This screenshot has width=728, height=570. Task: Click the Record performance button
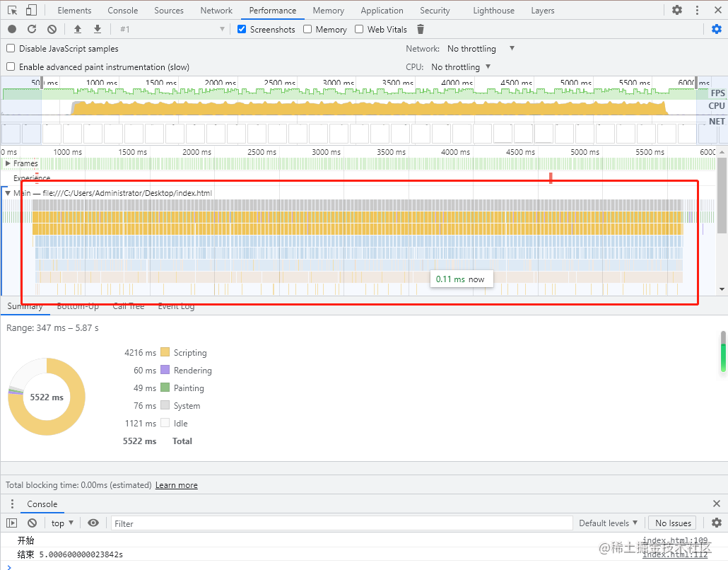[12, 29]
